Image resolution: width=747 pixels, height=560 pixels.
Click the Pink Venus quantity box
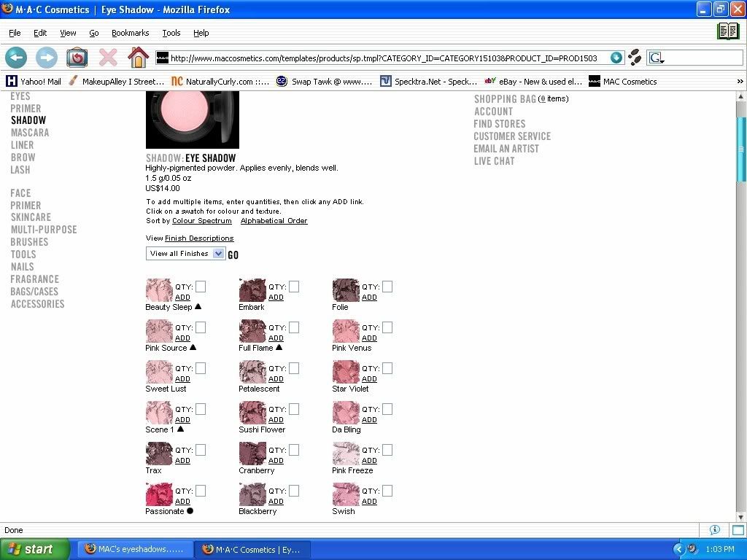(387, 327)
